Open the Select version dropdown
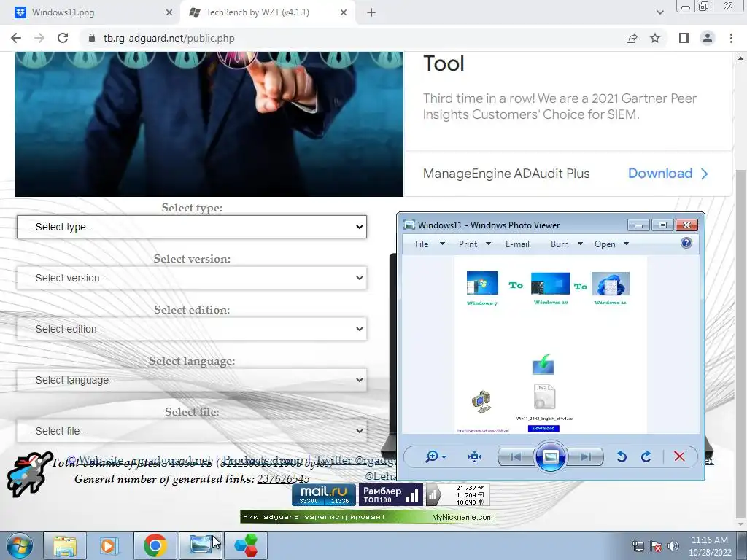Viewport: 747px width, 560px height. (192, 278)
